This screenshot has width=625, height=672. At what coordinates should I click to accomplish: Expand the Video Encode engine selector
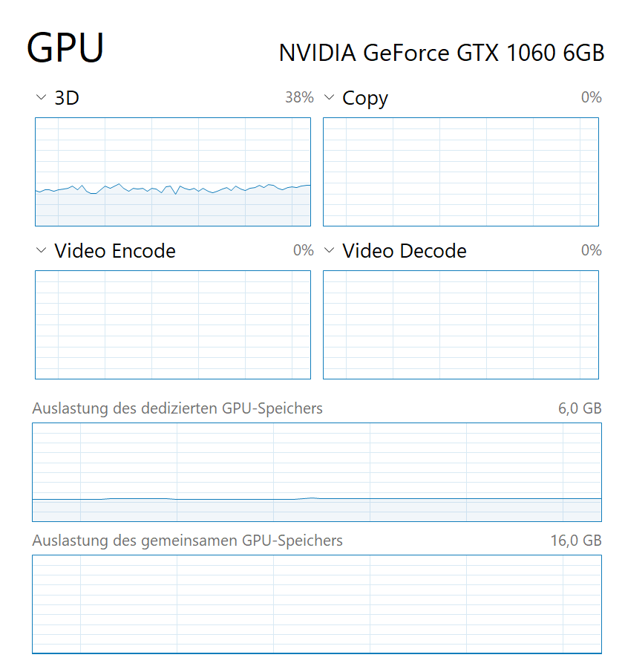point(41,250)
